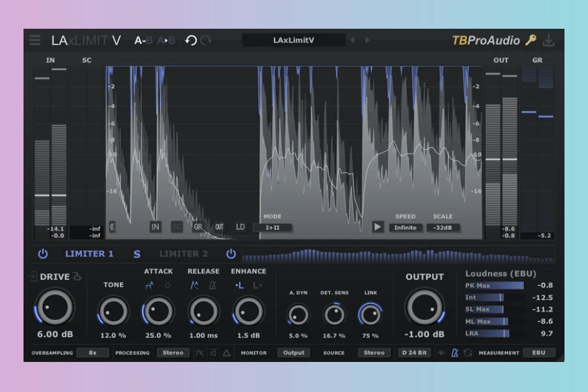Click the RELEASE knob
The width and height of the screenshot is (588, 392).
[x=203, y=312]
